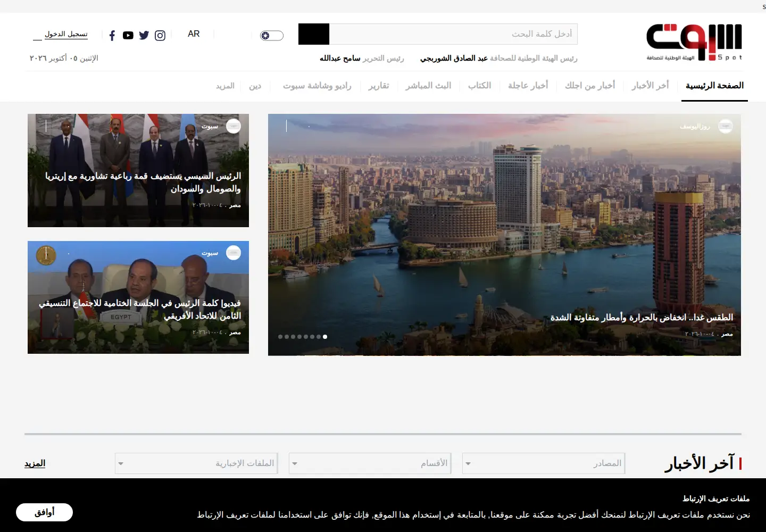Open the Instagram profile icon

pyautogui.click(x=160, y=36)
